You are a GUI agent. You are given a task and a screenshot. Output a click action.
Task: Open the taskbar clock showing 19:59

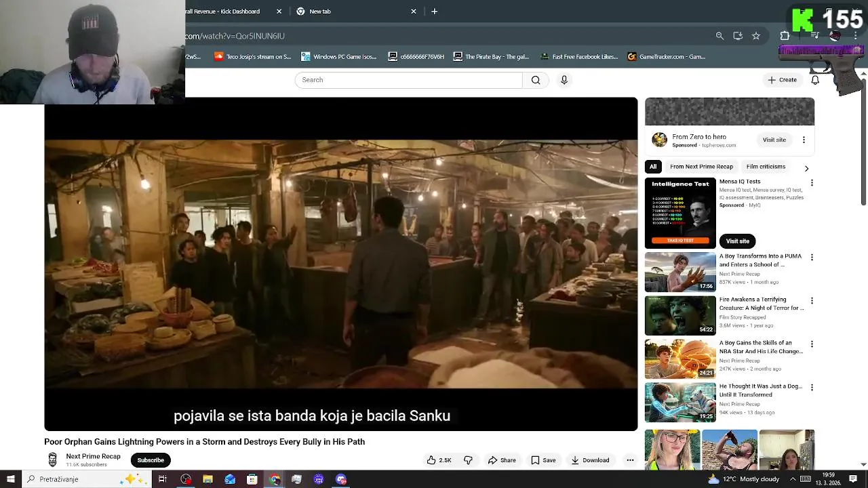click(829, 479)
